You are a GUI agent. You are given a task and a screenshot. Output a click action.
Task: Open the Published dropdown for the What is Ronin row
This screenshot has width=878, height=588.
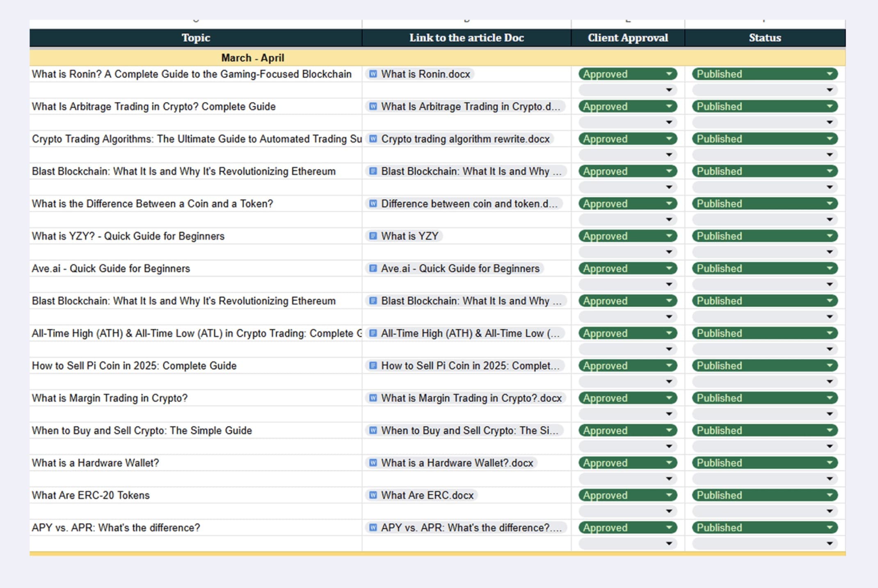tap(765, 74)
